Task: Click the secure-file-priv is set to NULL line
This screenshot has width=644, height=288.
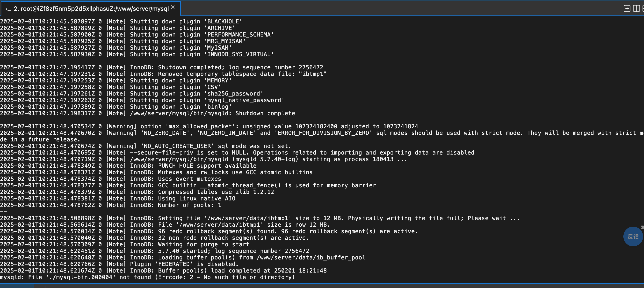Action: (237, 153)
